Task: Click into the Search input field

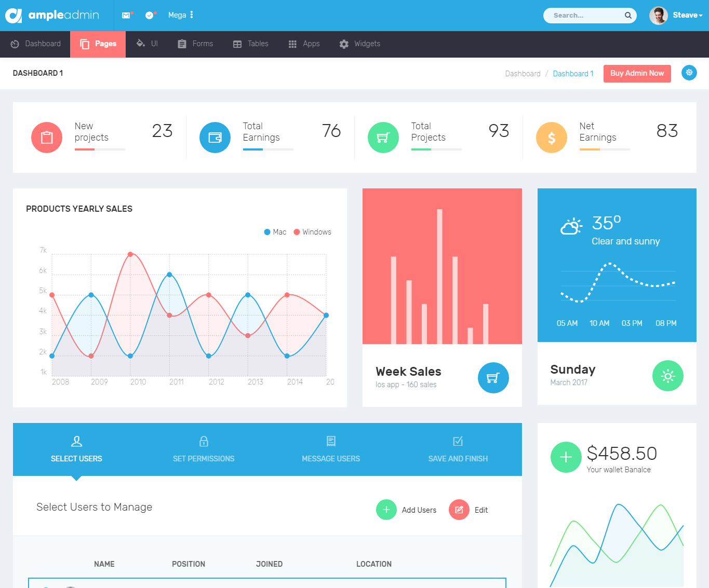Action: (x=584, y=16)
